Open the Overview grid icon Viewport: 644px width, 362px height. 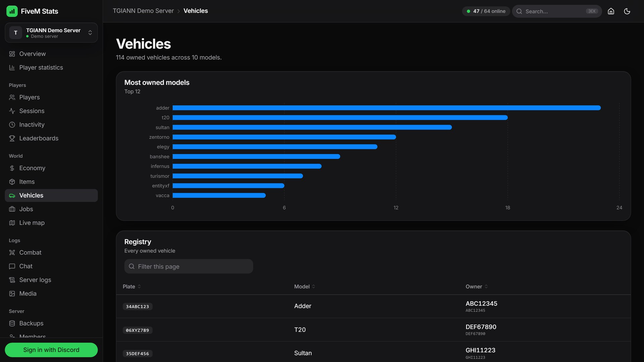click(12, 54)
